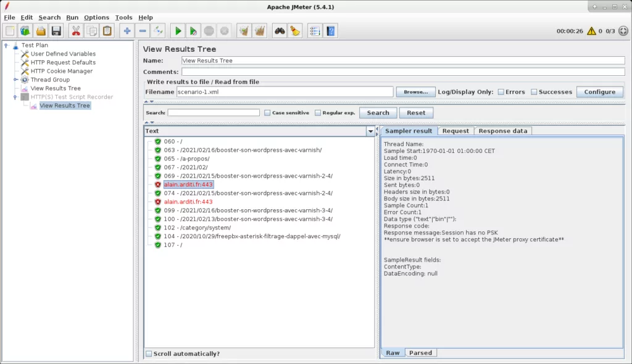This screenshot has height=364, width=632.
Task: Open the Text renderer dropdown
Action: [370, 131]
